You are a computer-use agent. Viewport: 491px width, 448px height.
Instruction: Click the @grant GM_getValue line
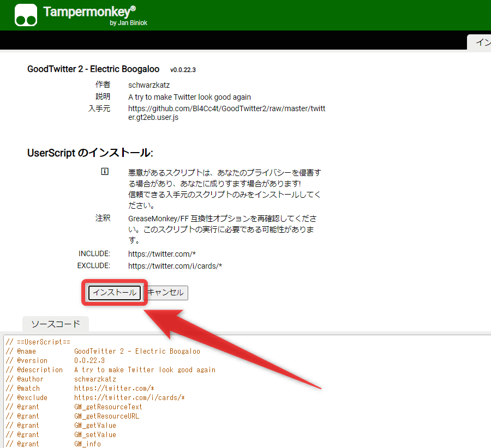click(x=61, y=426)
